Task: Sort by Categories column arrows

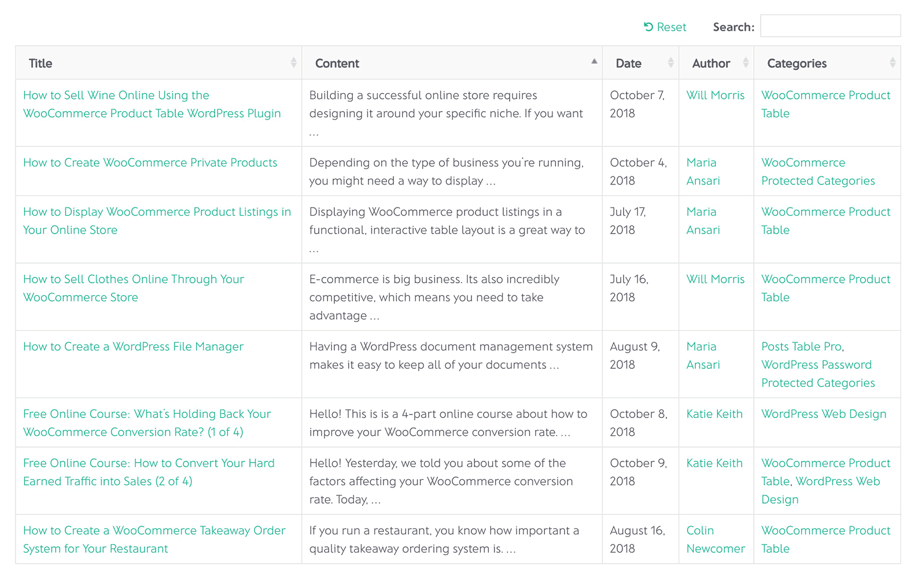Action: [893, 62]
